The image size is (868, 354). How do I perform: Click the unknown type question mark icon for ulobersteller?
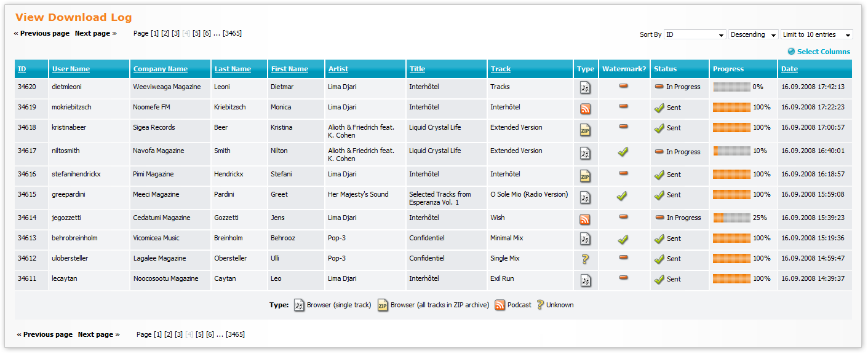click(x=586, y=258)
